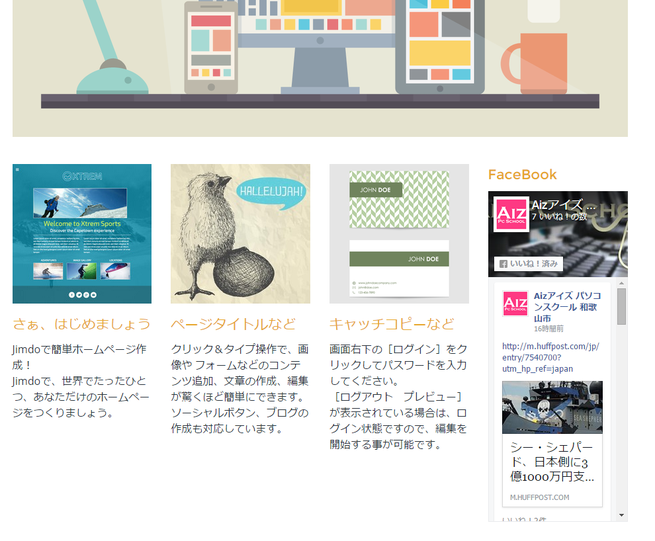Click the John Doe business card image
This screenshot has width=655, height=541.
(x=399, y=234)
